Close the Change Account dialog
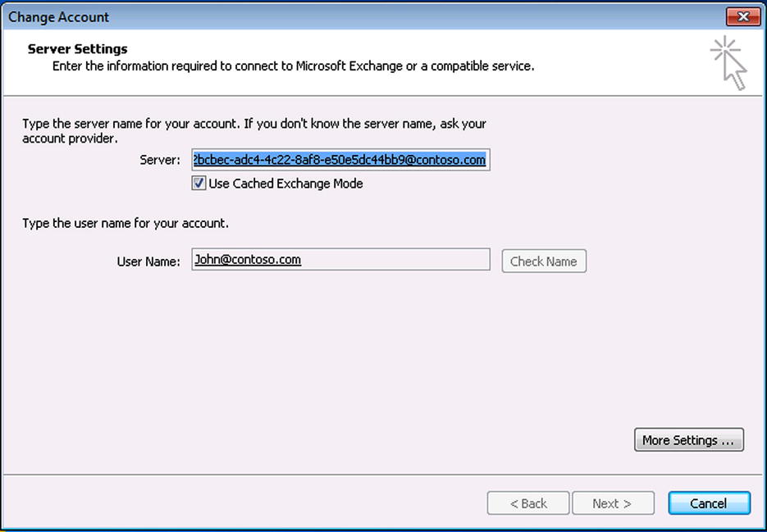Viewport: 767px width, 532px height. (743, 16)
